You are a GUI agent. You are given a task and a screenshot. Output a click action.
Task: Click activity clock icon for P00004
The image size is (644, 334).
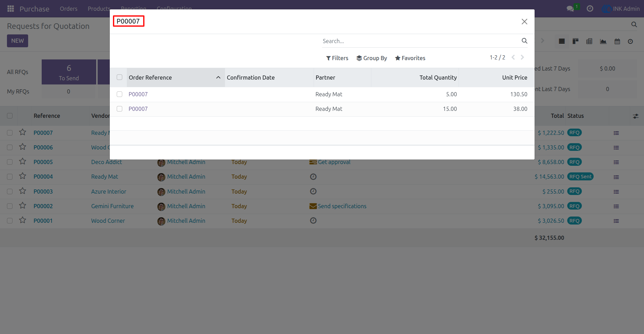coord(313,177)
